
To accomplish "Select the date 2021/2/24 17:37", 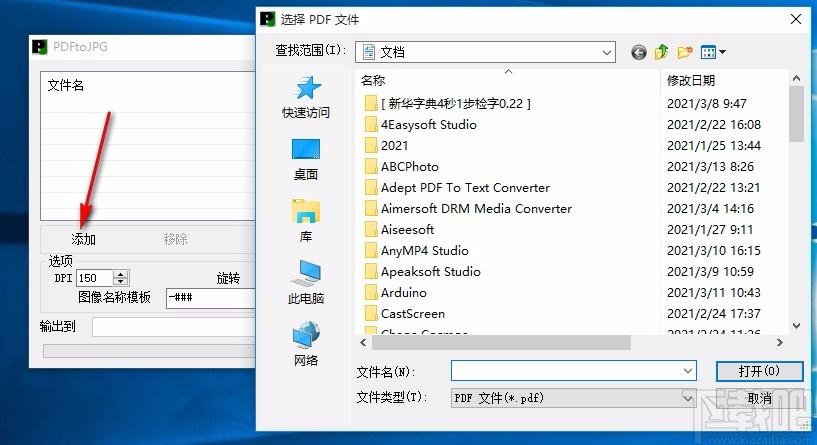I will click(x=714, y=314).
